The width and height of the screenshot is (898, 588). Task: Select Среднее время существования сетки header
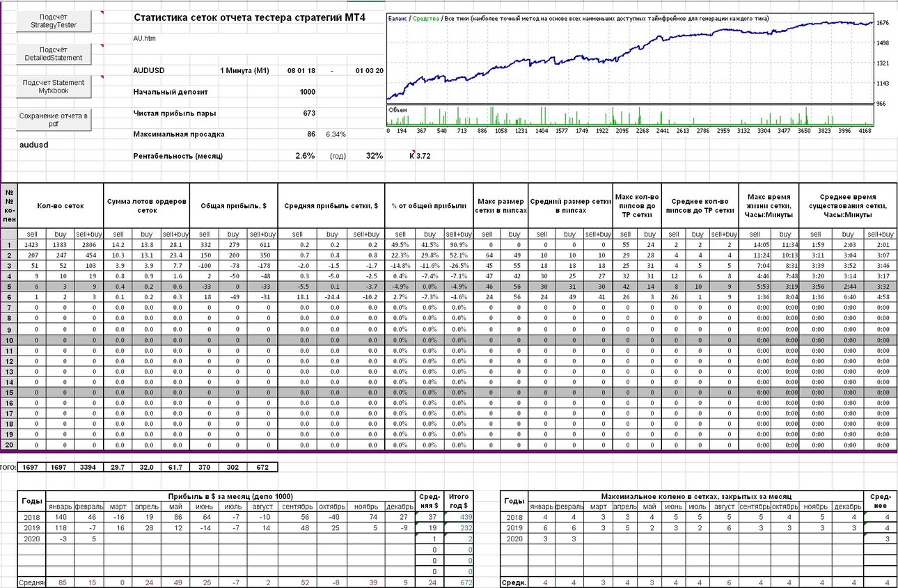click(848, 206)
